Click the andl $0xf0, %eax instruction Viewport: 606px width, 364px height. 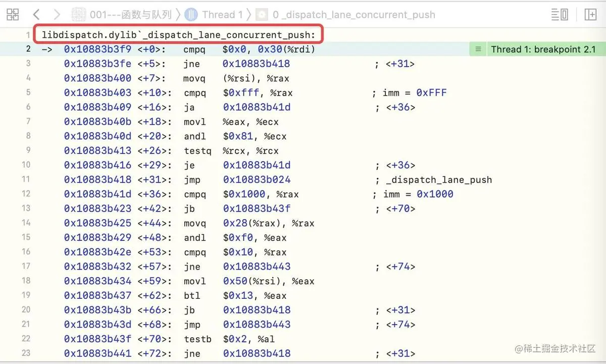point(235,238)
